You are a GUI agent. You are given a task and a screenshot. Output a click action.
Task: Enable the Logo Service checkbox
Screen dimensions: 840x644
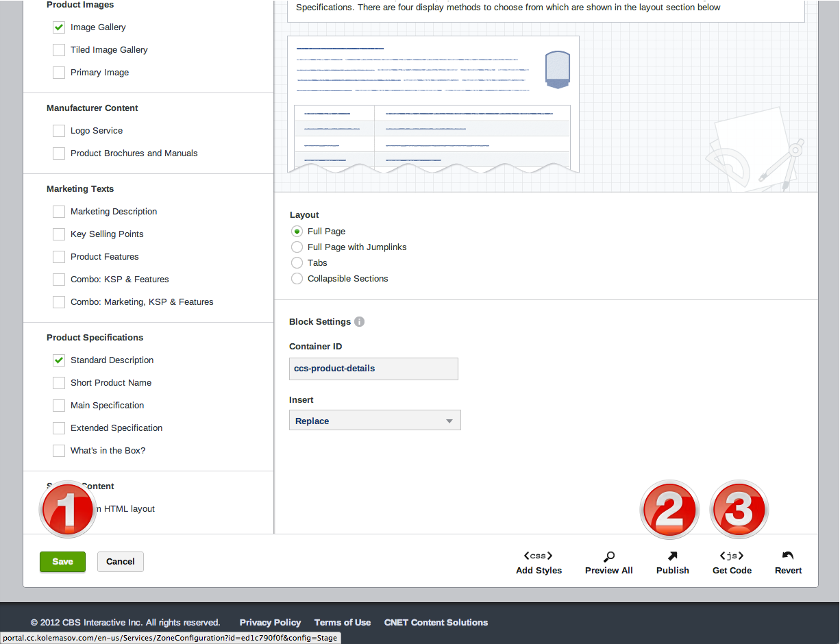[59, 131]
